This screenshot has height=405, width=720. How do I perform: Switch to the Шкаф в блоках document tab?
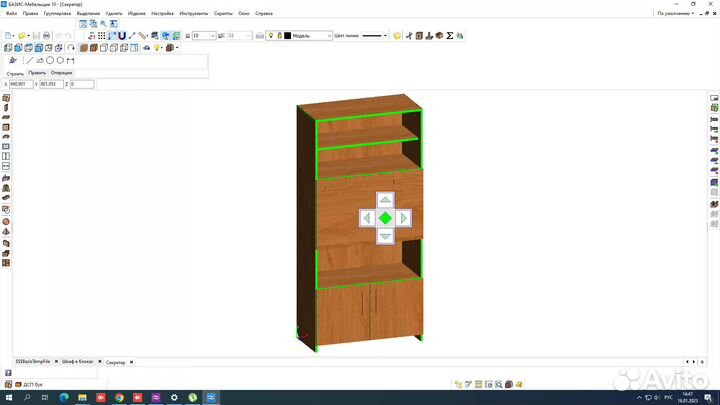(78, 361)
